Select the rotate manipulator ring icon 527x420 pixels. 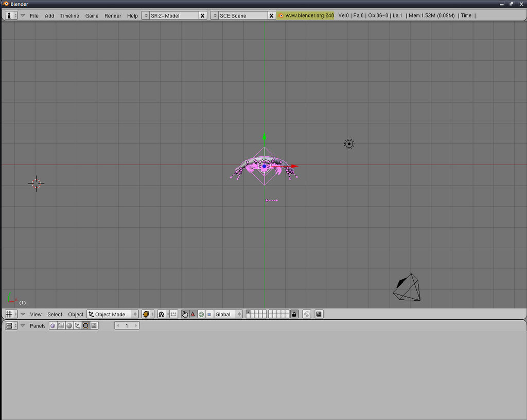(201, 314)
